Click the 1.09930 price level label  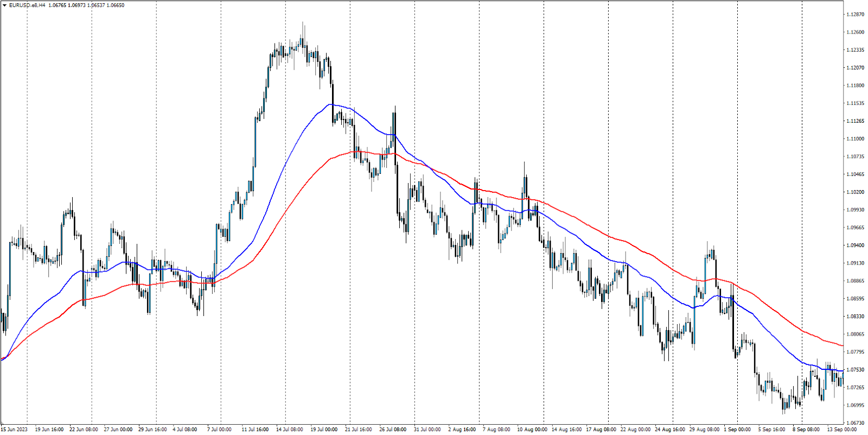click(x=856, y=210)
